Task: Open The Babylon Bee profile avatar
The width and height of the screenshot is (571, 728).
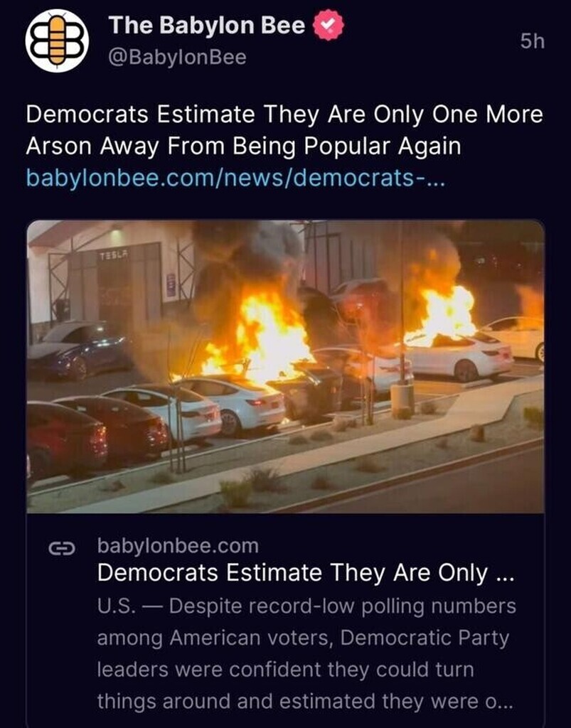Action: (57, 41)
